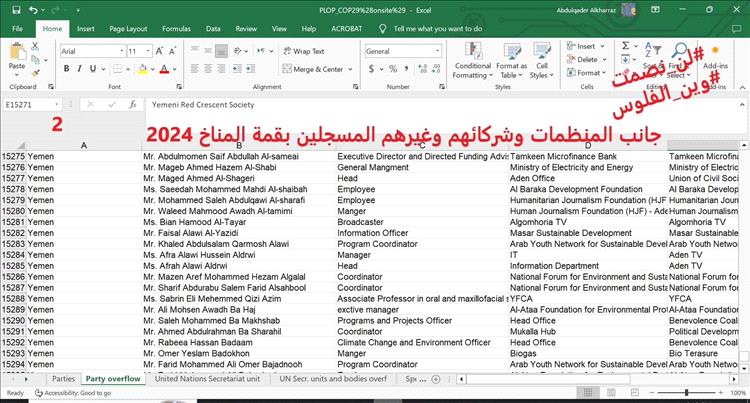Click Page Layout view icon in status bar
Image resolution: width=750 pixels, height=403 pixels.
point(611,393)
